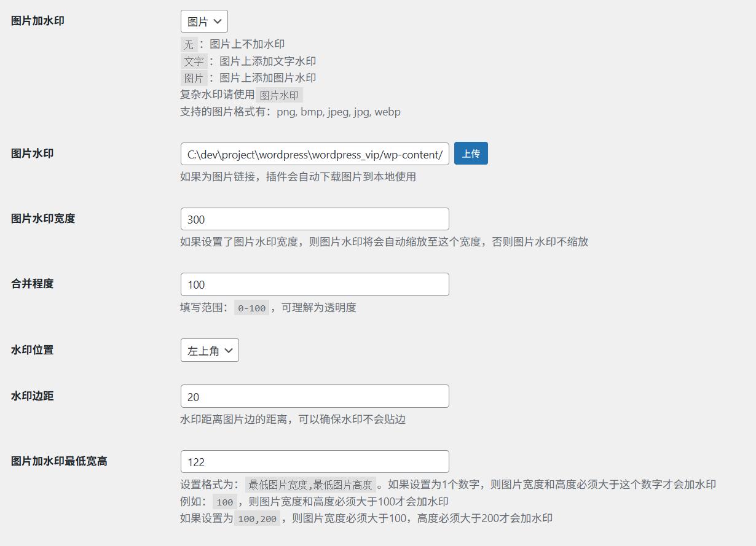The image size is (756, 546).
Task: Click the 水印位置 row label
Action: coord(32,350)
